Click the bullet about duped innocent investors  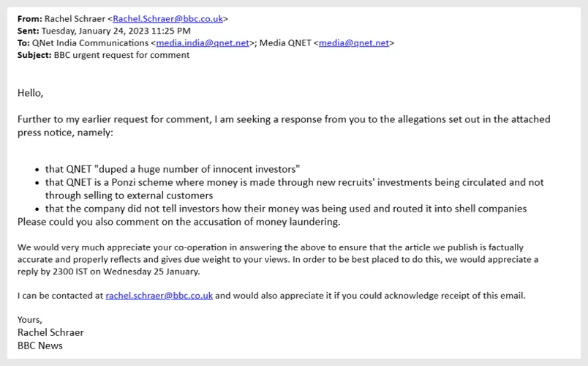pyautogui.click(x=173, y=169)
